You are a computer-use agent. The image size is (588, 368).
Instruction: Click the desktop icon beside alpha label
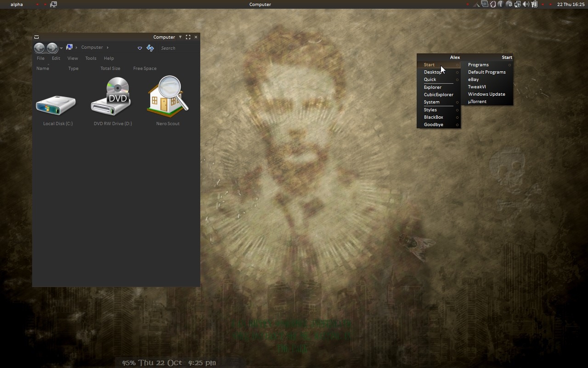pyautogui.click(x=53, y=4)
